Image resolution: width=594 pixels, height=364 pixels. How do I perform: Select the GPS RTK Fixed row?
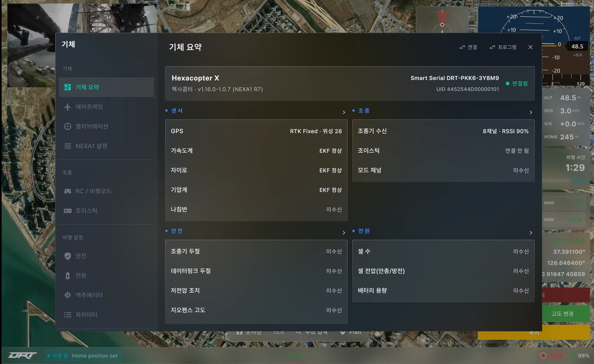coord(256,131)
